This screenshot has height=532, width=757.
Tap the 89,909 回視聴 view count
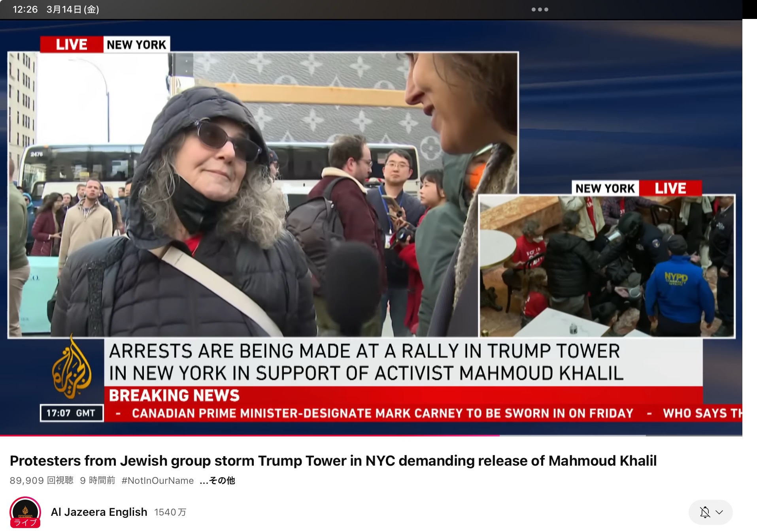[x=42, y=480]
